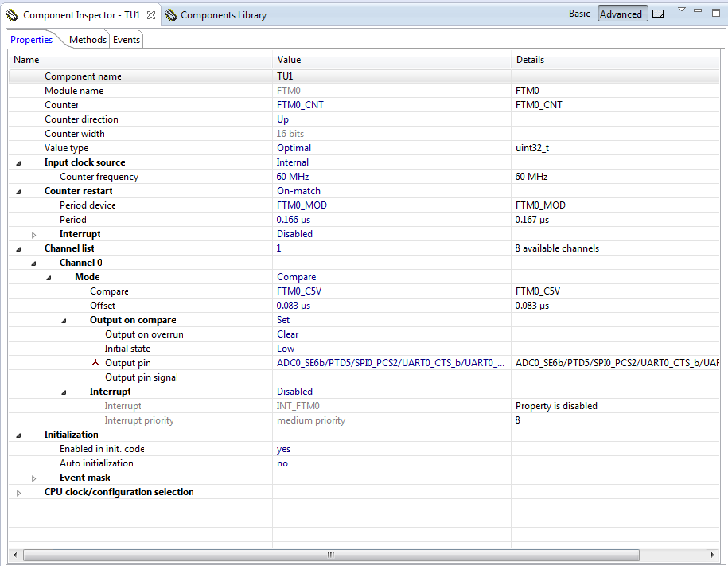
Task: Collapse the Mode group
Action: (49, 278)
